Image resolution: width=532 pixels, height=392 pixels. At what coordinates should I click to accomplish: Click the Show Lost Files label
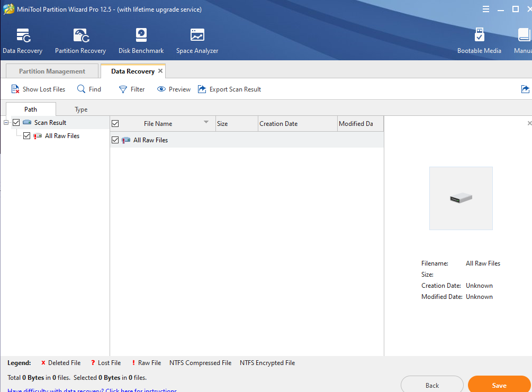coord(44,89)
